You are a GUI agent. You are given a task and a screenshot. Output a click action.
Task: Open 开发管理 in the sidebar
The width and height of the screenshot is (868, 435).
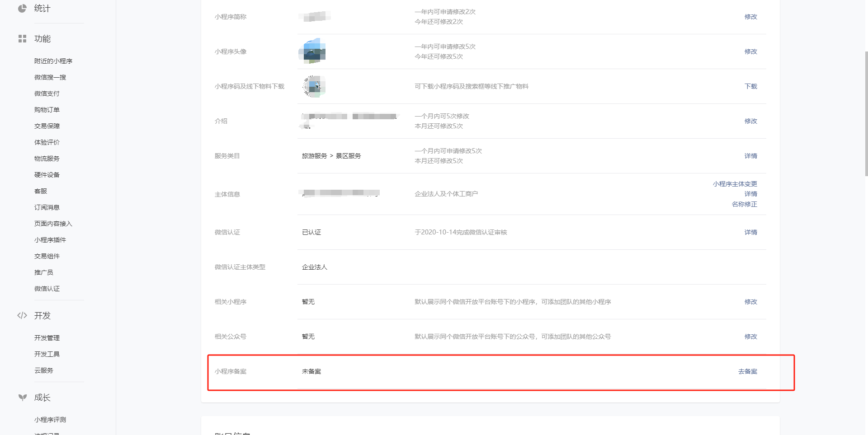click(x=47, y=338)
